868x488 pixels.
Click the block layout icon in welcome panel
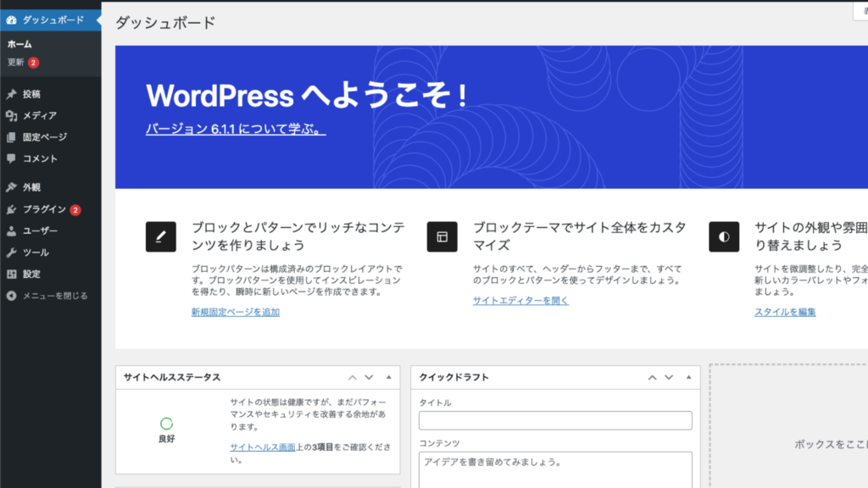tap(442, 237)
